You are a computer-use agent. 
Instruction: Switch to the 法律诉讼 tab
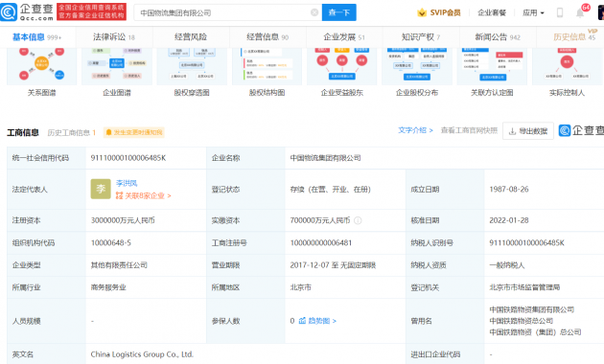[114, 37]
